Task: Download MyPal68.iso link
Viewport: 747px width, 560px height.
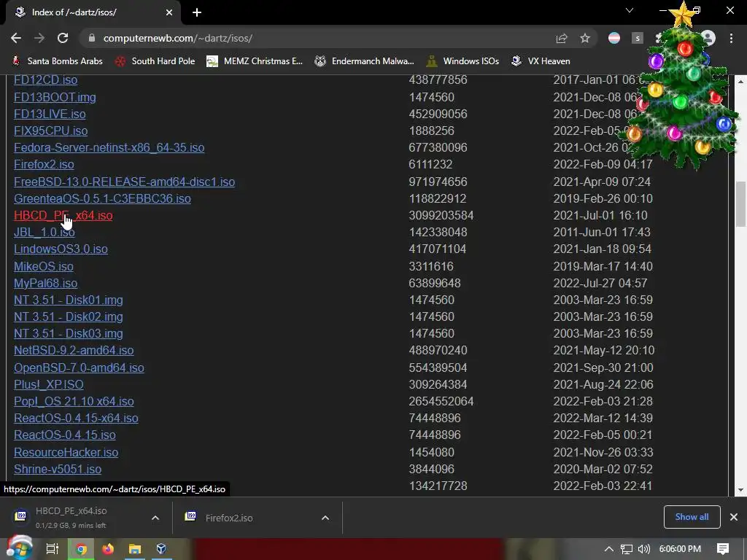Action: point(46,284)
